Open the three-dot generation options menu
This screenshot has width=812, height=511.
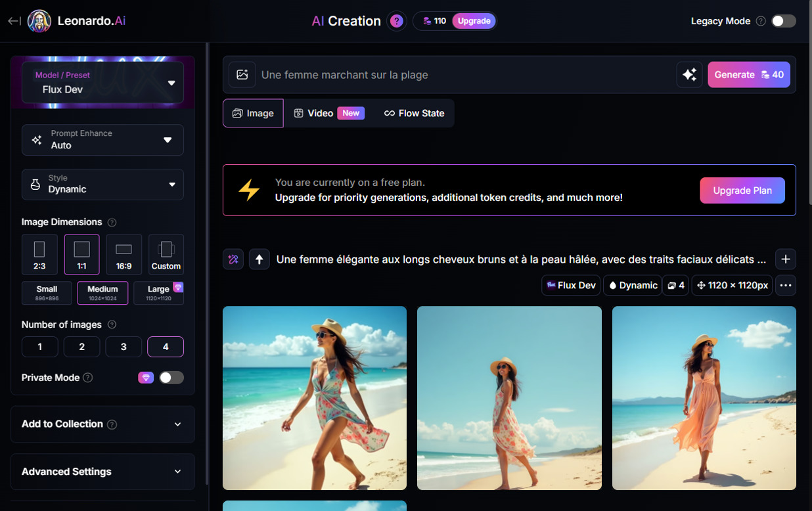(786, 285)
